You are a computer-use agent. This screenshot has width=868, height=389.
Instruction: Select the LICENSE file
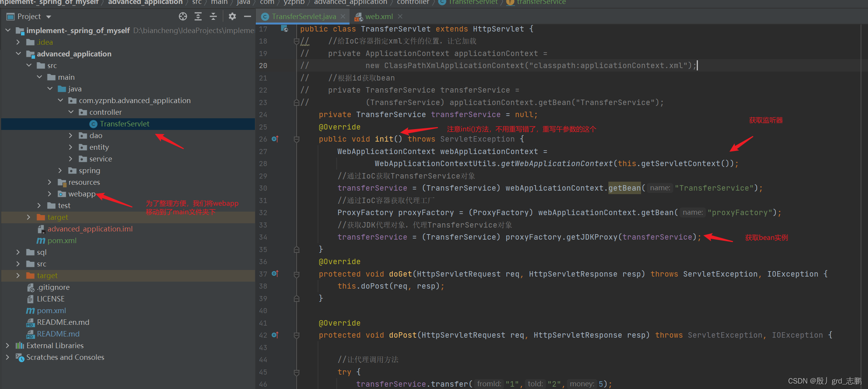[x=51, y=299]
